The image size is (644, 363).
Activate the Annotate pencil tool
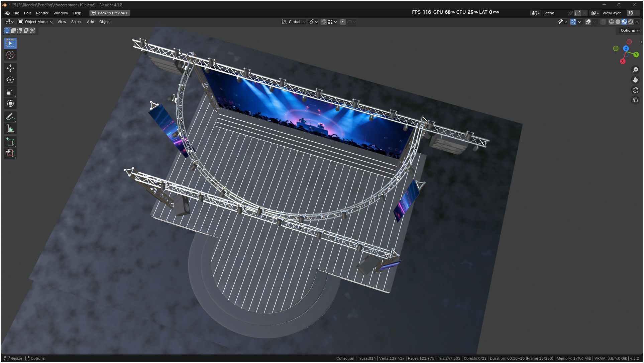10,117
